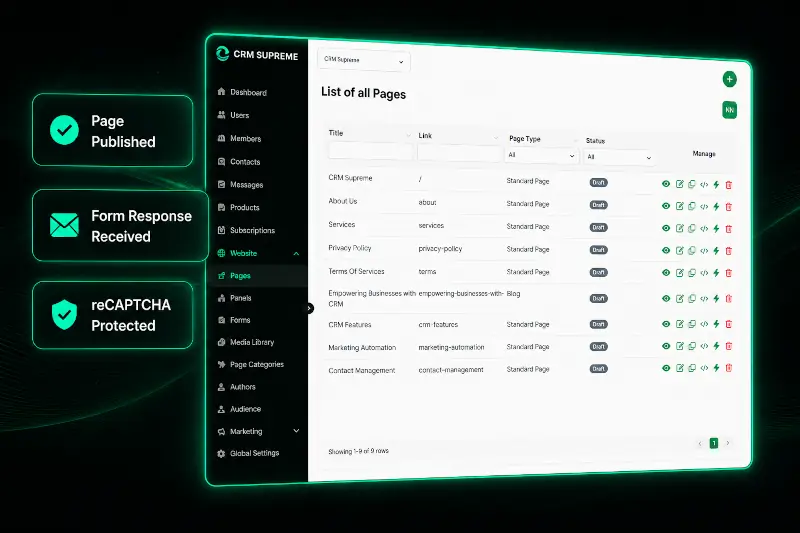
Task: Open the KN user avatar menu
Action: pos(729,110)
